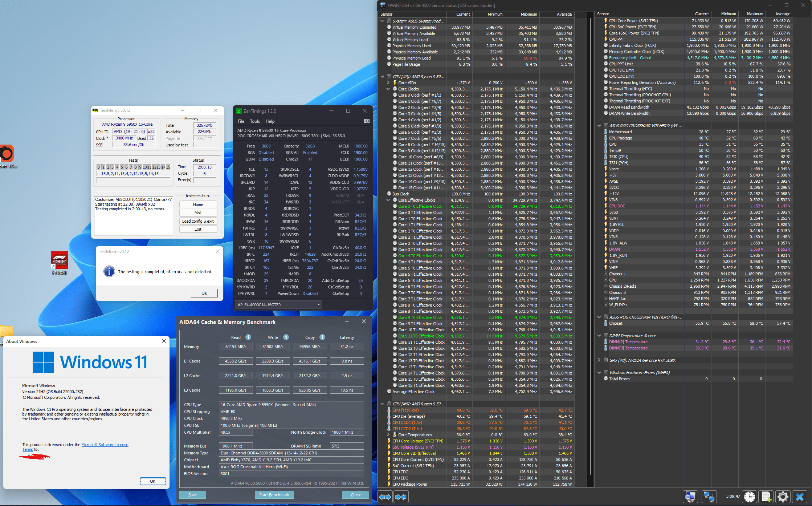The image size is (812, 506).
Task: Click HWiNFO blue X close sensors icon
Action: coord(800,497)
